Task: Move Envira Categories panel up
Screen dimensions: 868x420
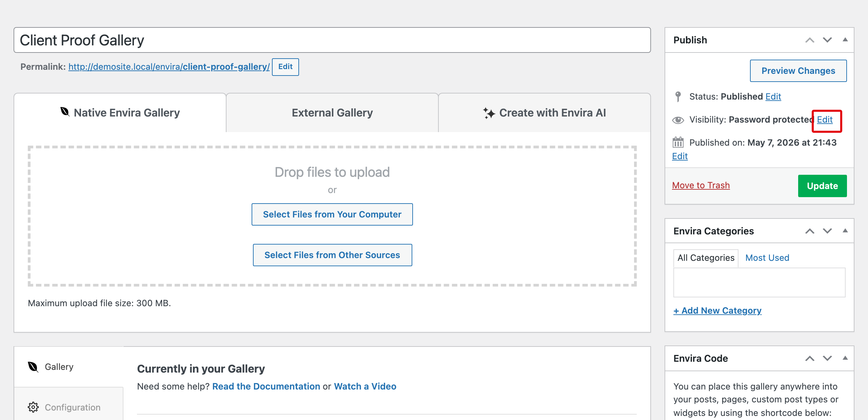Action: pyautogui.click(x=810, y=231)
